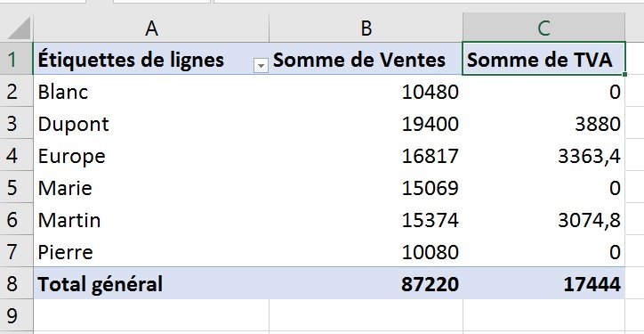
Task: Select Martin's TVA value 3074,8
Action: (x=543, y=220)
